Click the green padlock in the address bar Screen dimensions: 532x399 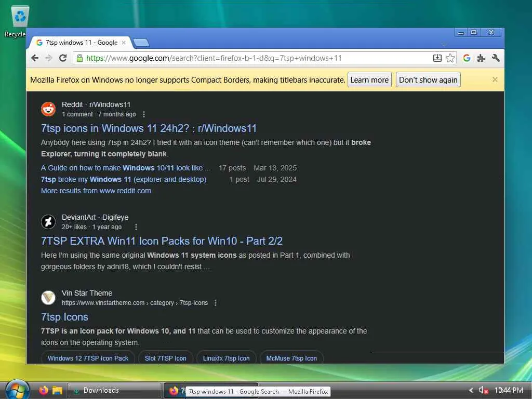coord(79,58)
